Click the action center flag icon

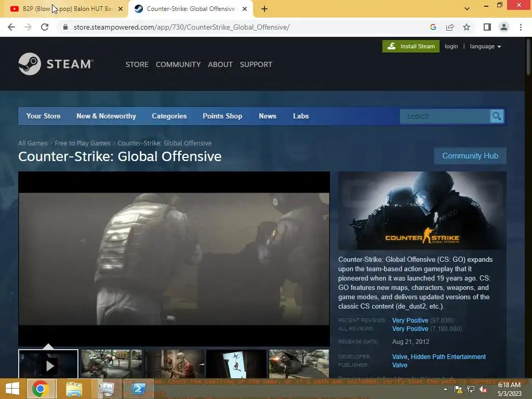click(458, 390)
